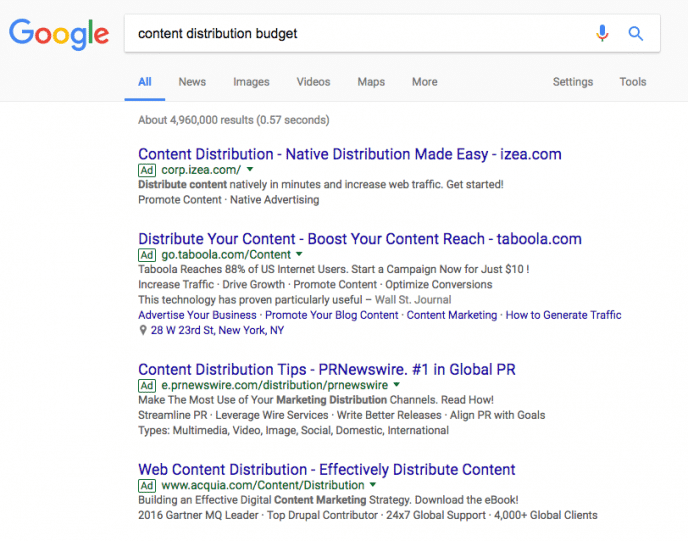Click 'Distribute content natively in minutes' description

[x=321, y=185]
